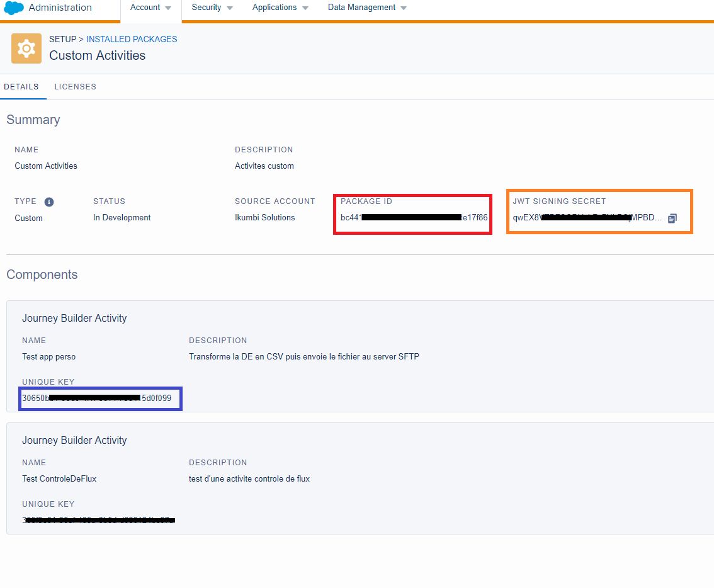Click the description about CSV and SFTP
The image size is (714, 588).
coord(304,356)
